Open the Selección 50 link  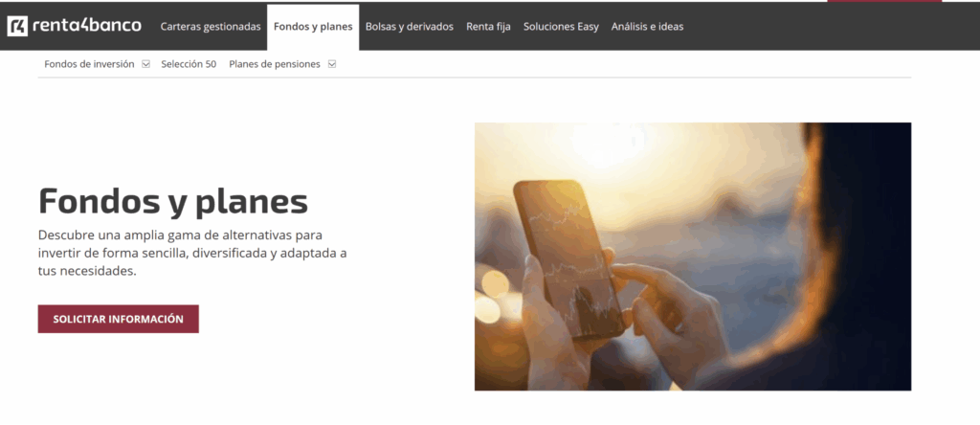(189, 64)
